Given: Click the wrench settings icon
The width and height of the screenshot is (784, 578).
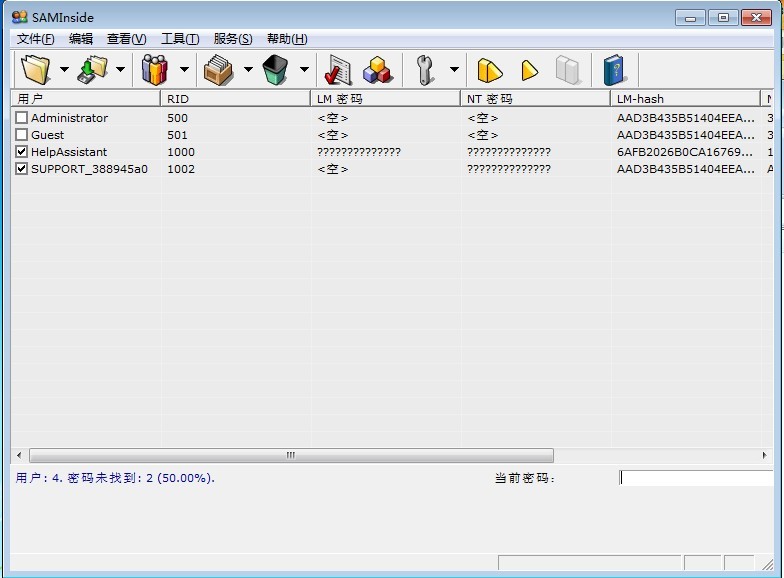Looking at the screenshot, I should pos(425,70).
